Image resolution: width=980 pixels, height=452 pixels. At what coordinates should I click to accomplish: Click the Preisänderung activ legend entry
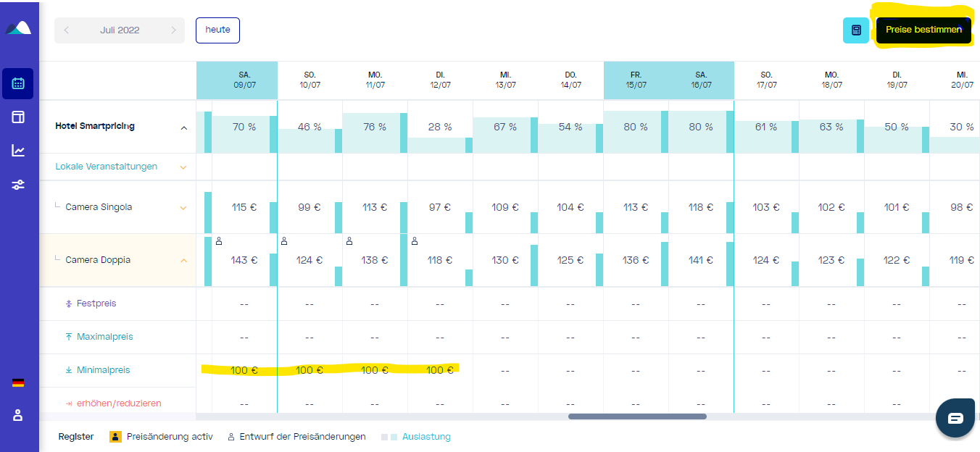point(161,437)
